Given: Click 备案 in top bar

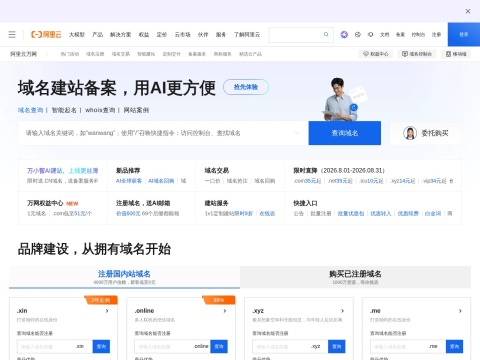Looking at the screenshot, I should tap(400, 34).
